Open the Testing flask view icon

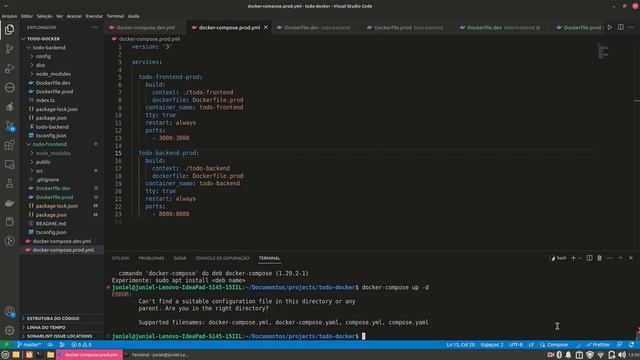click(x=9, y=184)
